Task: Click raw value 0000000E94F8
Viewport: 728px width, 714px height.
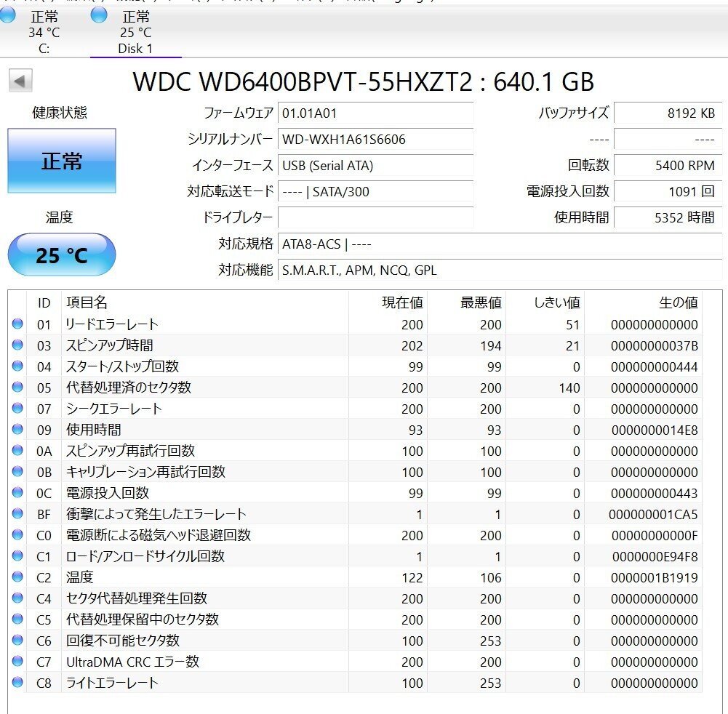Action: point(655,556)
